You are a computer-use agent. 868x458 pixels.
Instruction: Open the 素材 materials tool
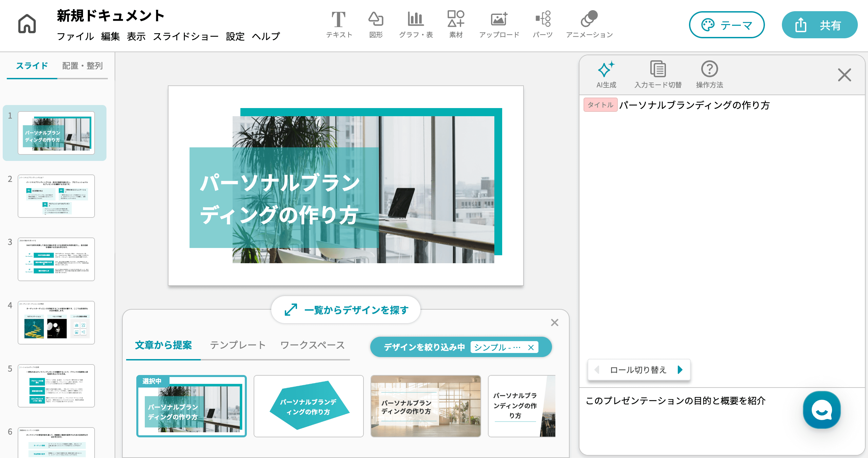tap(456, 24)
